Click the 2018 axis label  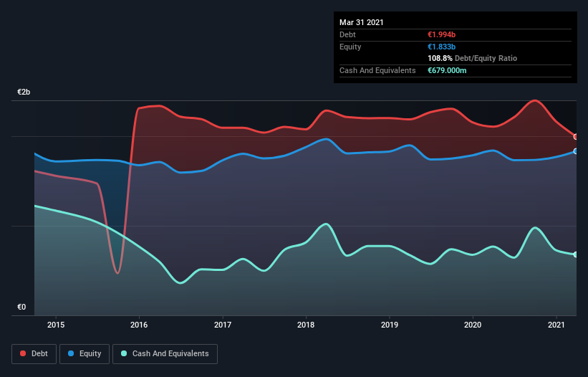click(306, 325)
